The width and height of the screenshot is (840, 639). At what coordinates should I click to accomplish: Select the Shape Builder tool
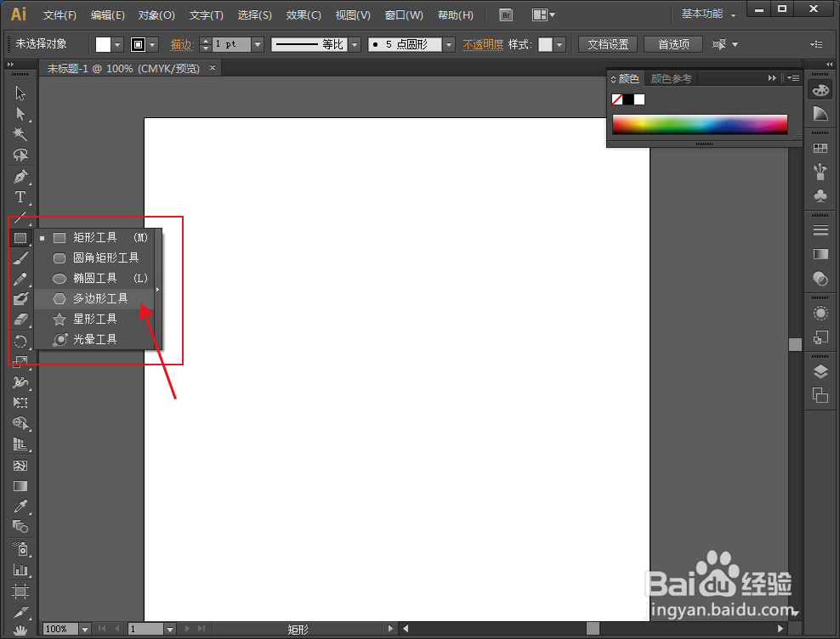[20, 423]
